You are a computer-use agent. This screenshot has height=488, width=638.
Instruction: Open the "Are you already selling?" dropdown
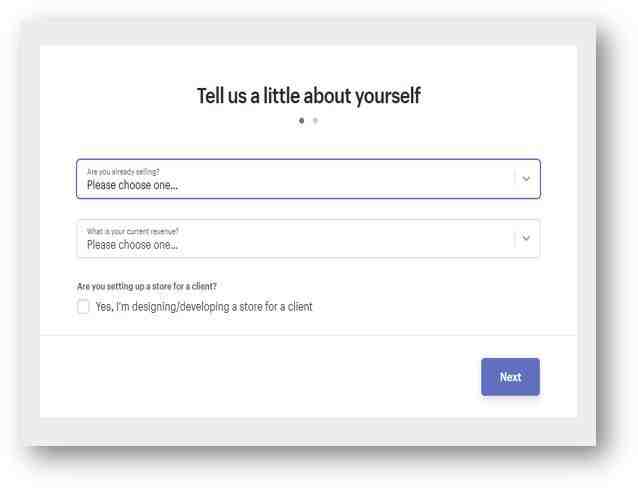[308, 179]
